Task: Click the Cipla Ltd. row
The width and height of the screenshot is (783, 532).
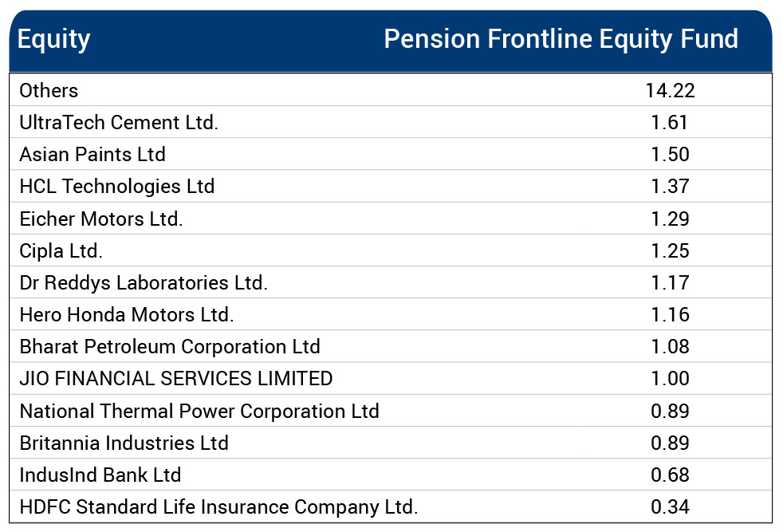Action: tap(61, 250)
